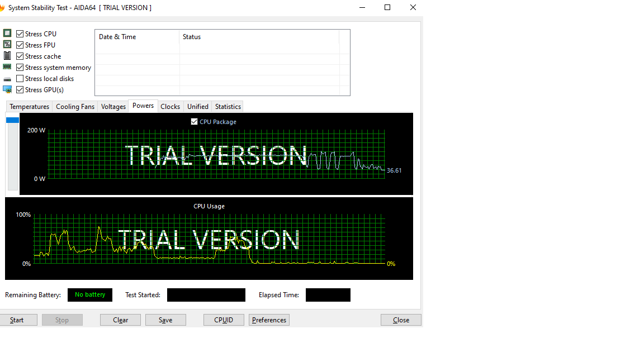Click the monitor icon beside Stress GPU(s)

click(x=7, y=89)
